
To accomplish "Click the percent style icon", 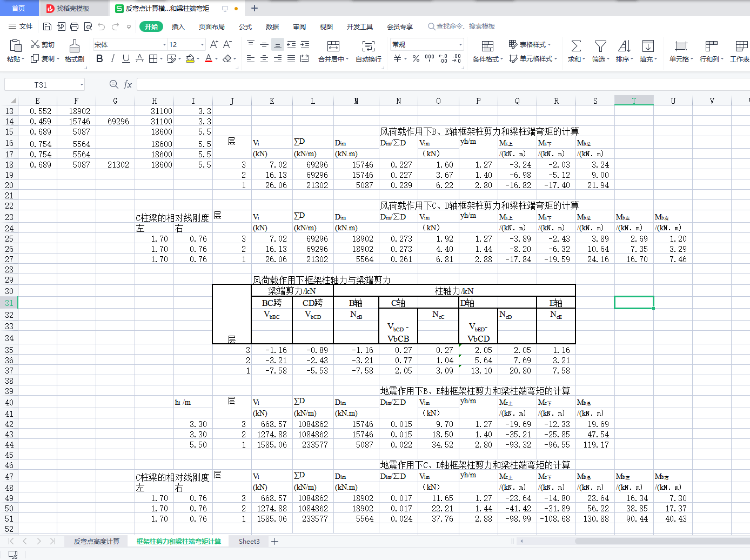I will (x=416, y=58).
